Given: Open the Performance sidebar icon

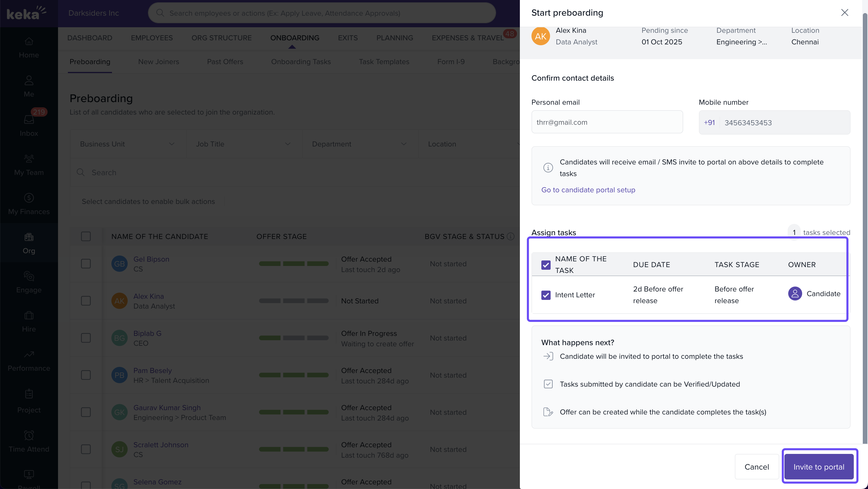Looking at the screenshot, I should pos(29,355).
